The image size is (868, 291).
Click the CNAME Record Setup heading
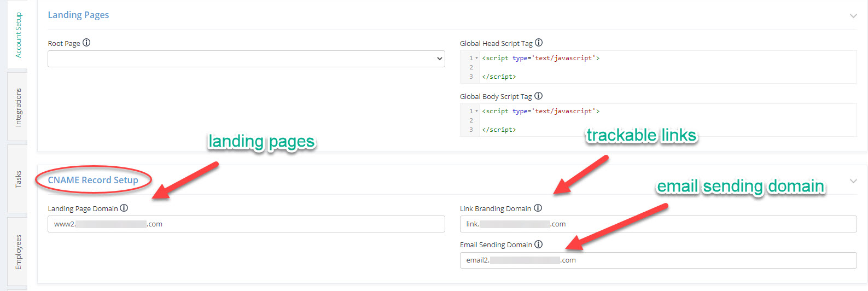[93, 180]
